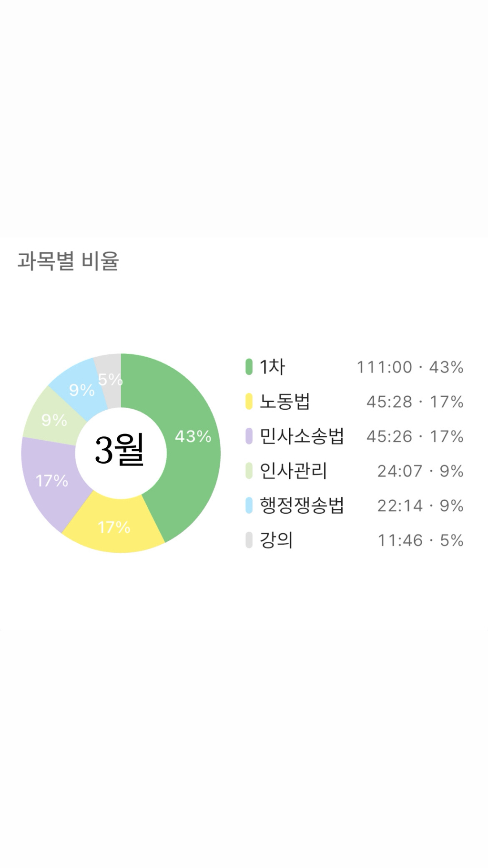
Task: Open the 인사관리 subject label
Action: [x=293, y=471]
